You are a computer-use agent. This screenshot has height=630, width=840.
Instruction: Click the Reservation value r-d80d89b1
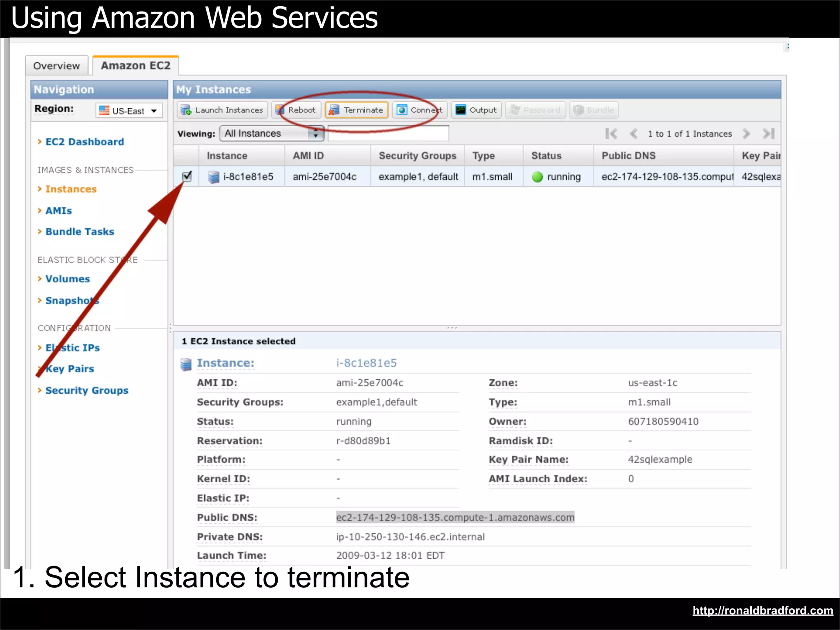(363, 441)
